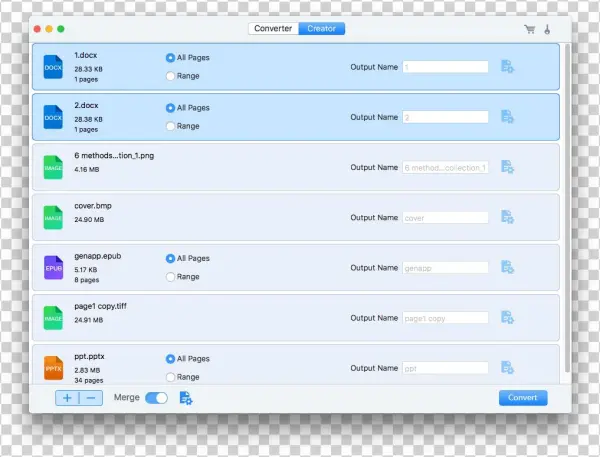Open output settings icon for ppt.pptx
Screen dimensions: 600x457
pyautogui.click(x=507, y=368)
